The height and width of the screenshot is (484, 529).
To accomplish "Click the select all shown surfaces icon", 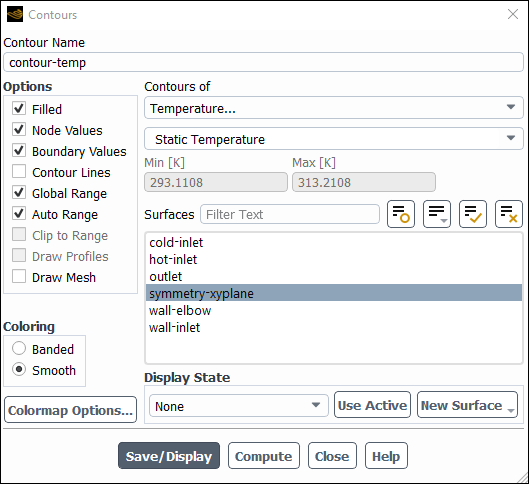I will pyautogui.click(x=473, y=214).
